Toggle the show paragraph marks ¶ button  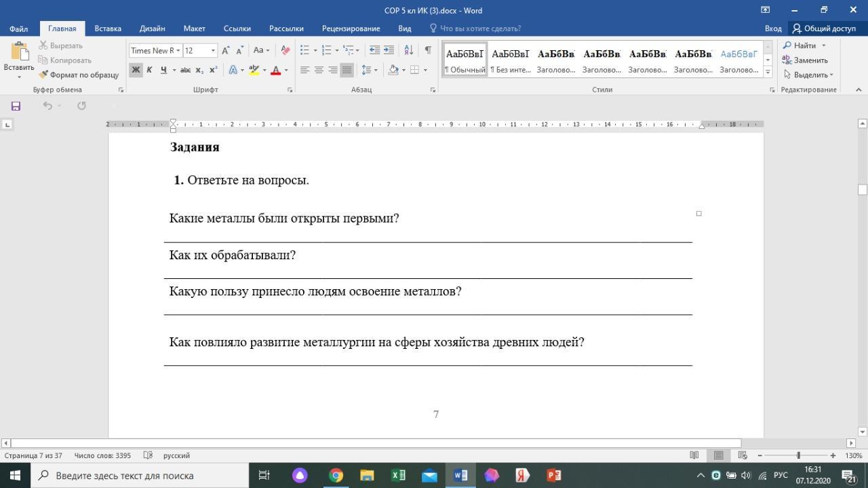pyautogui.click(x=428, y=50)
